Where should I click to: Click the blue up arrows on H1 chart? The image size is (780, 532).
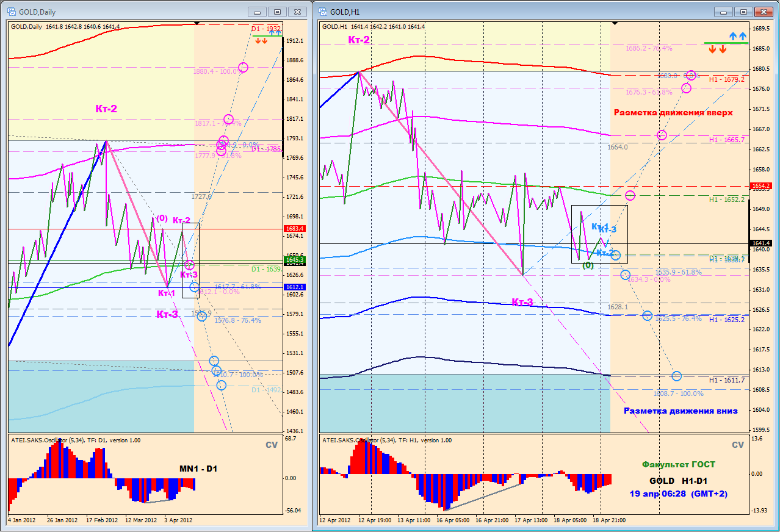[x=738, y=37]
